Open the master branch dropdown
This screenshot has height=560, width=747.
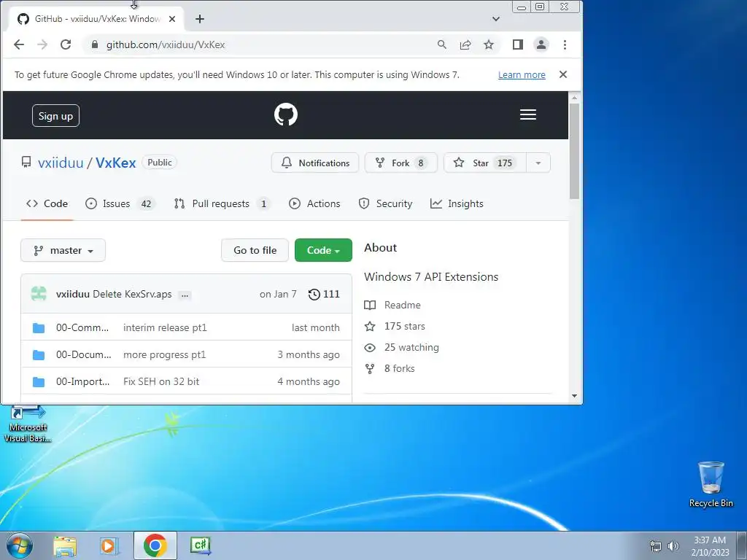point(63,251)
